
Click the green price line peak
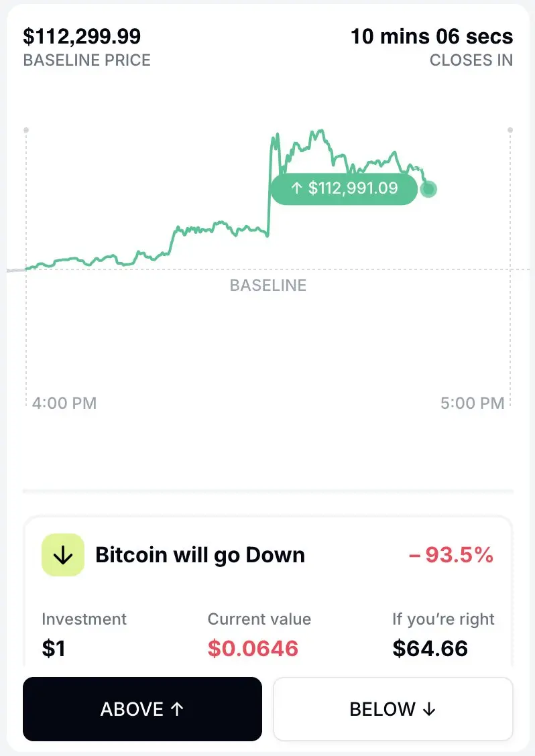(318, 131)
